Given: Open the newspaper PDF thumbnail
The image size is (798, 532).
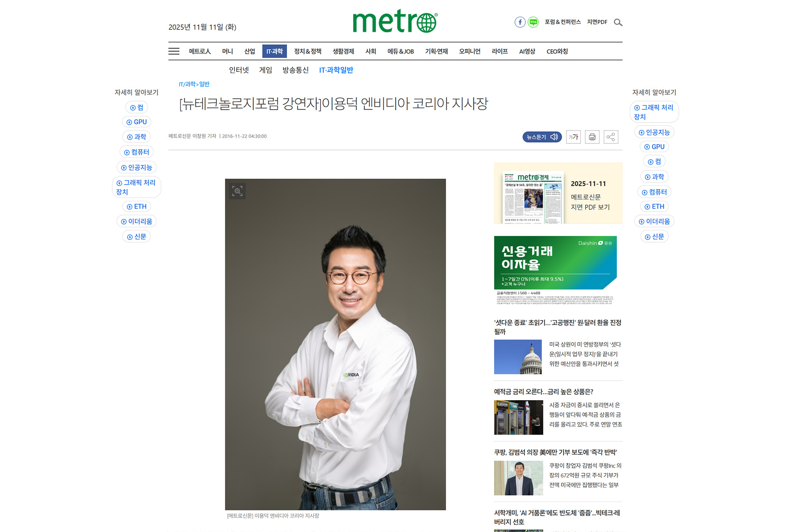Looking at the screenshot, I should [x=533, y=196].
